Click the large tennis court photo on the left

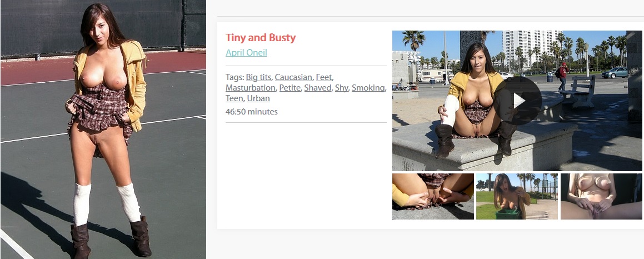point(103,129)
